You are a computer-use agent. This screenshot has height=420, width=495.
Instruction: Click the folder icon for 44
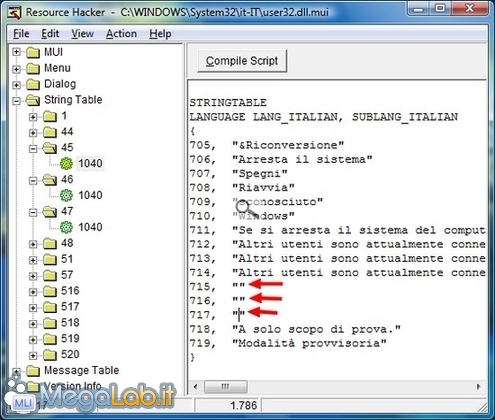(x=50, y=132)
